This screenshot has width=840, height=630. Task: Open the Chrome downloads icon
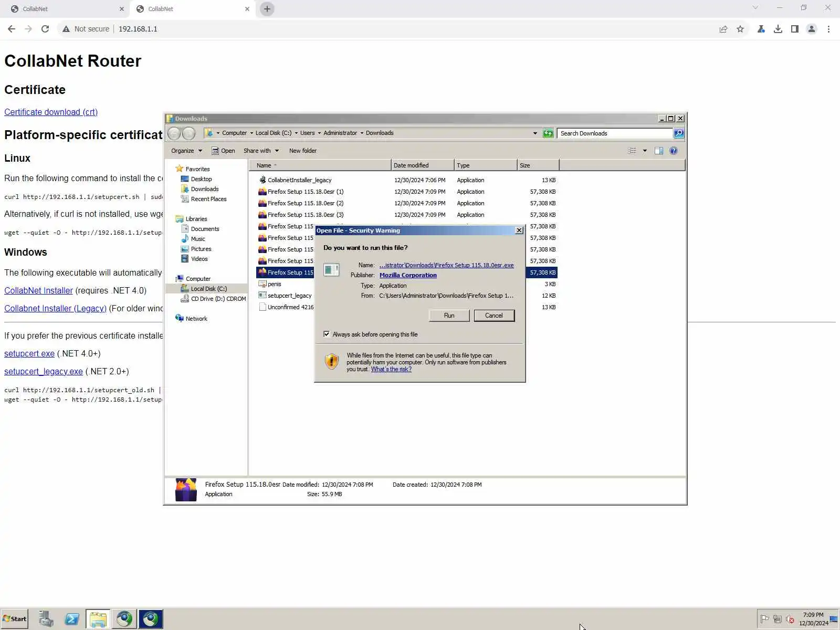778,29
